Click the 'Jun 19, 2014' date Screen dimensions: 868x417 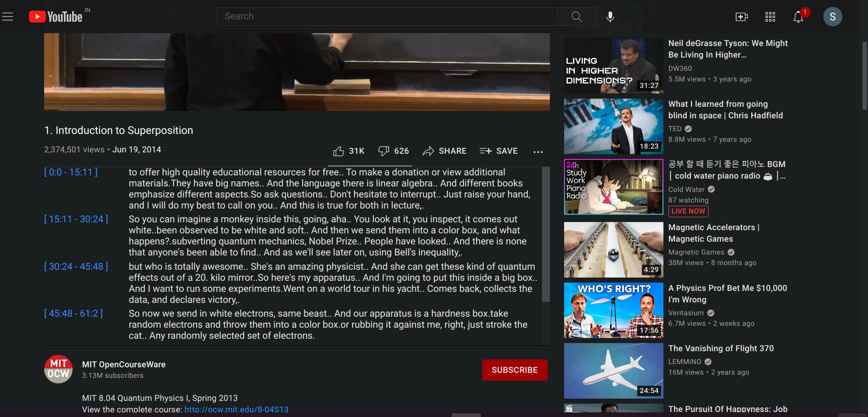pyautogui.click(x=137, y=150)
